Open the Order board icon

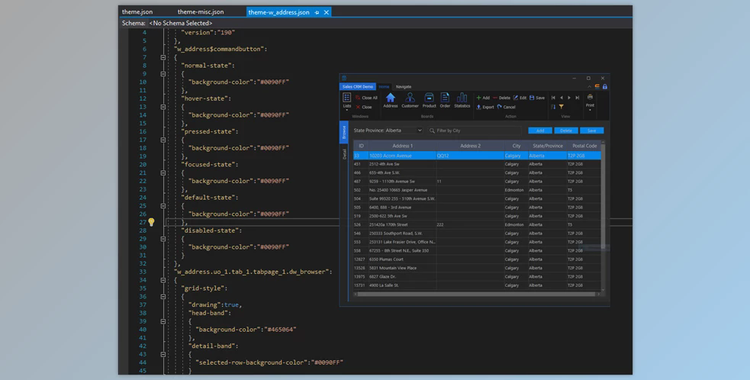(x=445, y=100)
